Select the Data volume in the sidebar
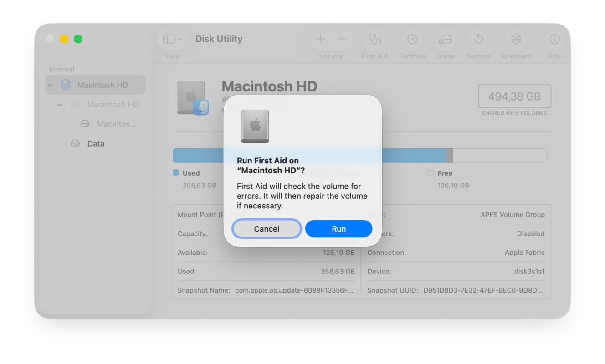The width and height of the screenshot is (605, 364). [x=96, y=143]
